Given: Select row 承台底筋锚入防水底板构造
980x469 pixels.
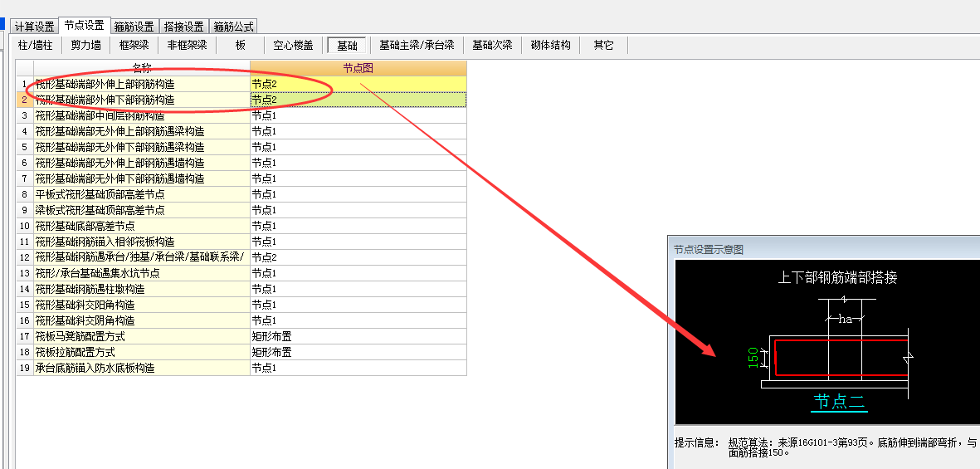Looking at the screenshot, I should tap(142, 369).
